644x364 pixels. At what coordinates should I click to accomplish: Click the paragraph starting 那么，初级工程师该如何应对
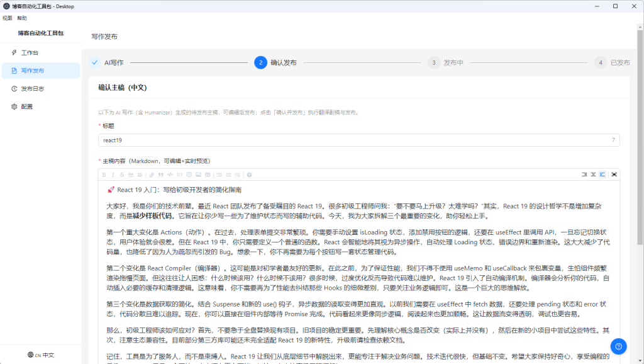(358, 335)
